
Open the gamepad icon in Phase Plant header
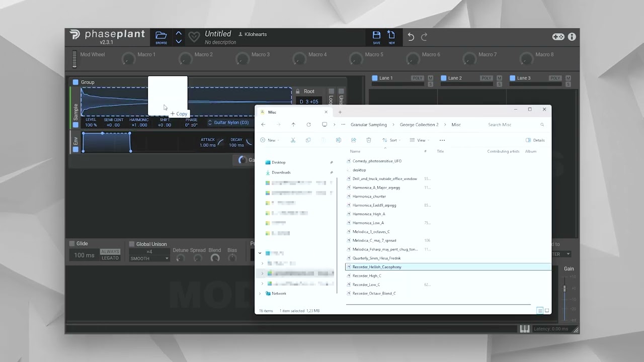(x=558, y=37)
